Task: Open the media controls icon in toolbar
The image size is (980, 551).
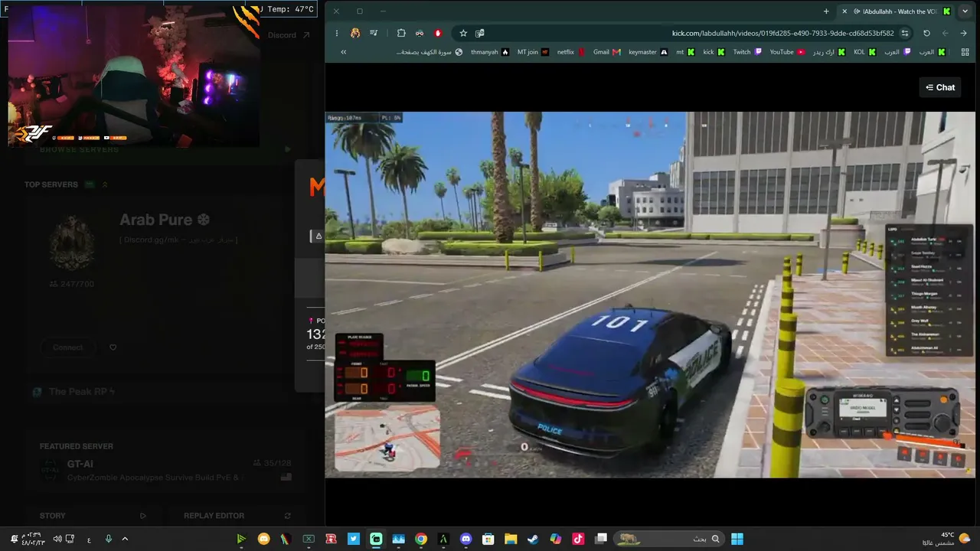Action: (374, 33)
